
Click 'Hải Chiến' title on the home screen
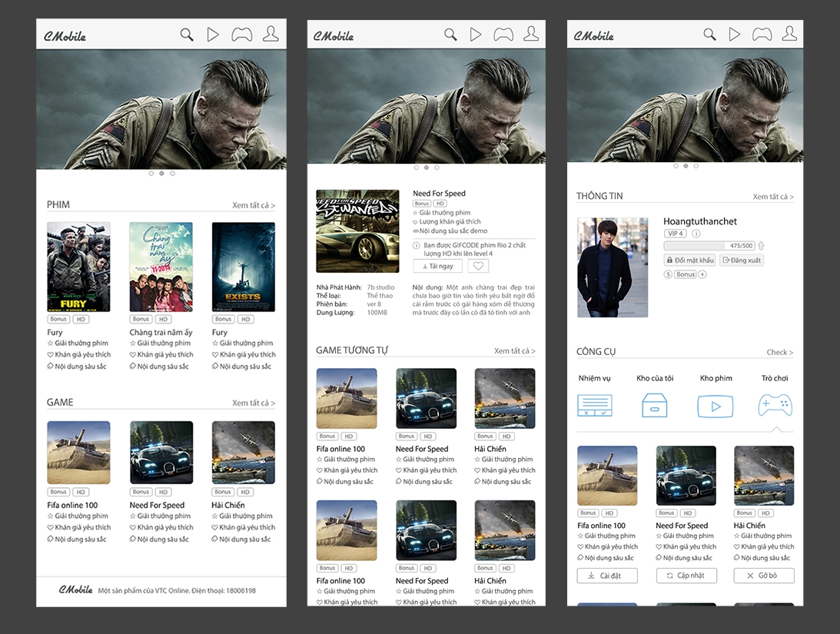227,505
